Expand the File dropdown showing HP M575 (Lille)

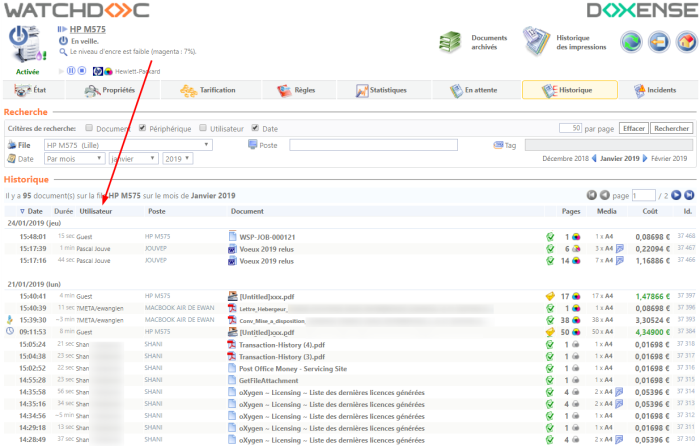pos(127,145)
